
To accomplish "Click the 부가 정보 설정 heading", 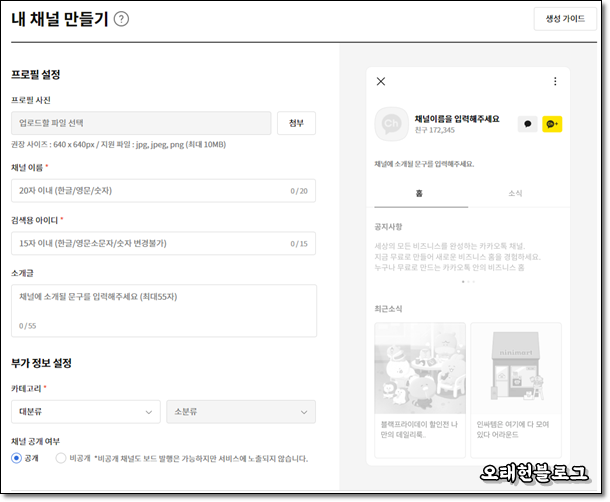I will click(41, 363).
